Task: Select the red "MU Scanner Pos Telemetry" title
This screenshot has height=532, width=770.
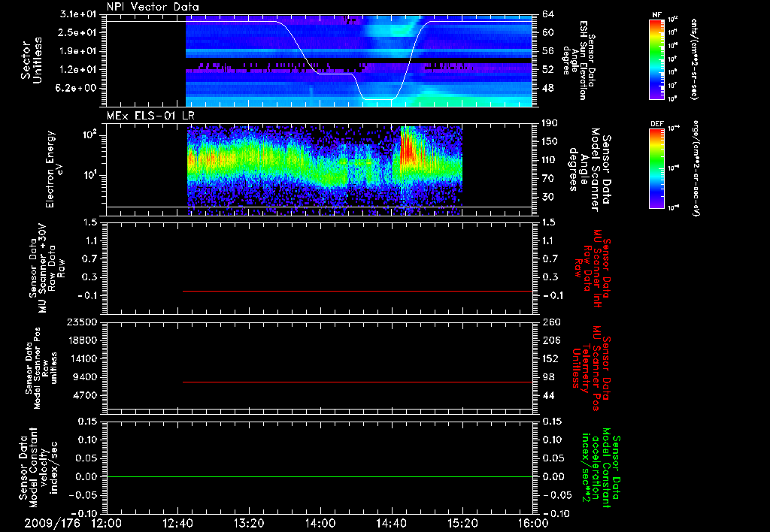Action: [592, 368]
